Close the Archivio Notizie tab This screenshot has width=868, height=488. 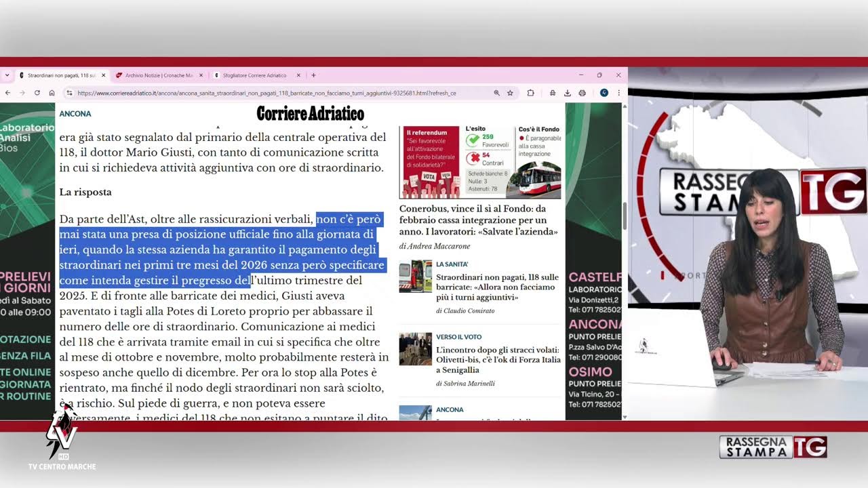click(200, 75)
